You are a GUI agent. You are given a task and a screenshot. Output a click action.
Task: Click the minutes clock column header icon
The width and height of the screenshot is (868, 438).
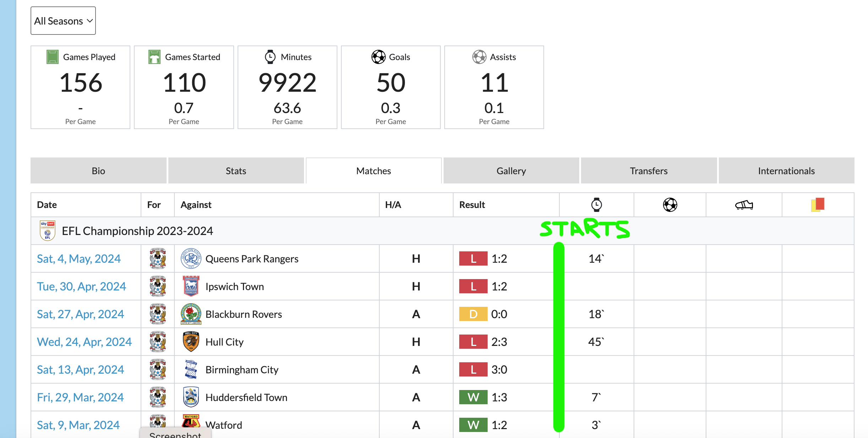pos(596,205)
